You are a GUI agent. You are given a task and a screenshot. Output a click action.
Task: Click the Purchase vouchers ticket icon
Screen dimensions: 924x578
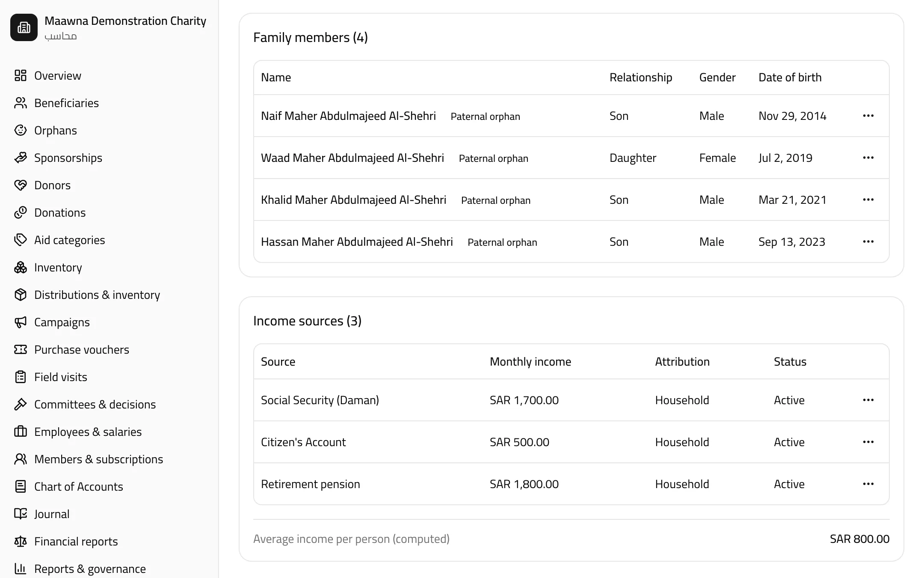[21, 350]
